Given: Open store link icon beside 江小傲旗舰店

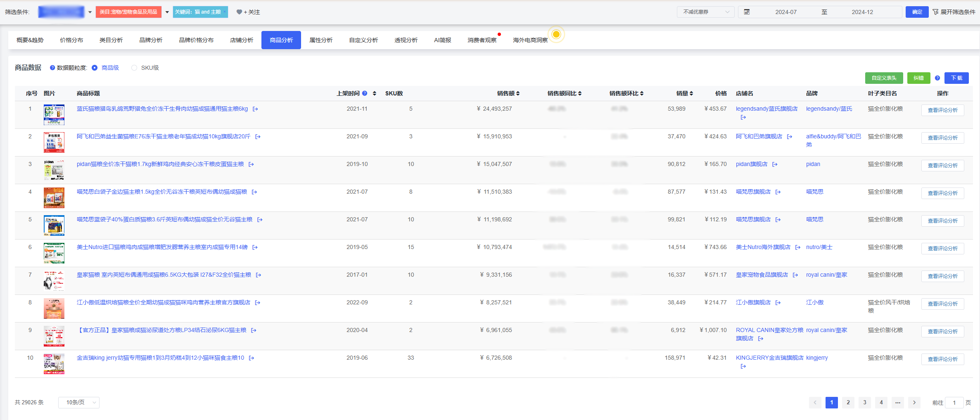Looking at the screenshot, I should [778, 303].
